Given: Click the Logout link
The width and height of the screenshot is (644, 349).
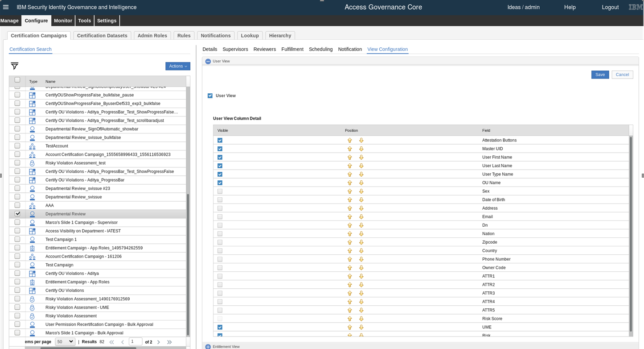Looking at the screenshot, I should coord(610,7).
